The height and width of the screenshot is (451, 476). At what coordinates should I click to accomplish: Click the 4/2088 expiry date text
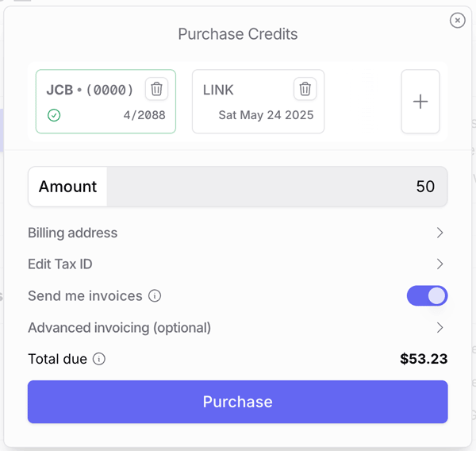pos(144,115)
